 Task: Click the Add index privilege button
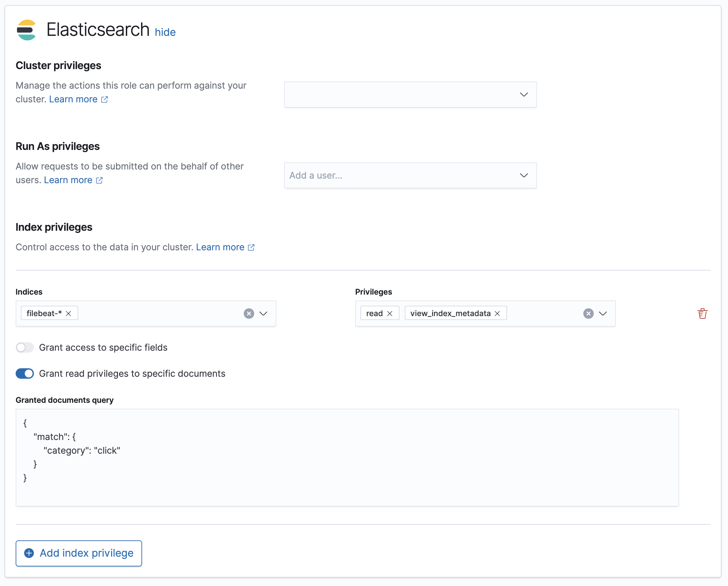click(x=79, y=553)
